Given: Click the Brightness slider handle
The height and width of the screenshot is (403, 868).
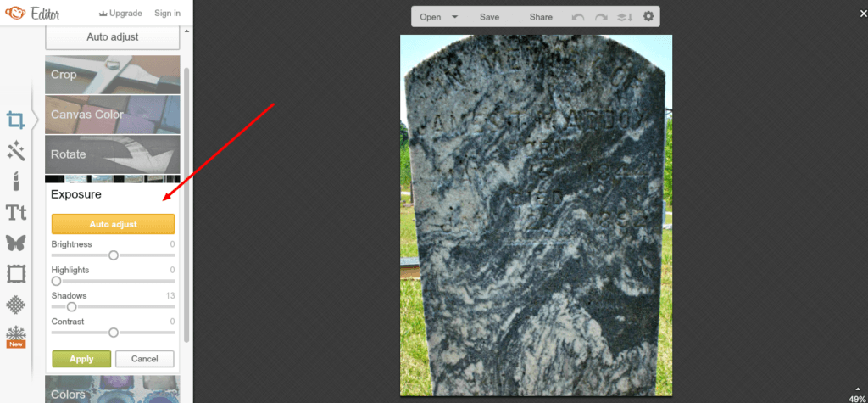Looking at the screenshot, I should tap(113, 255).
